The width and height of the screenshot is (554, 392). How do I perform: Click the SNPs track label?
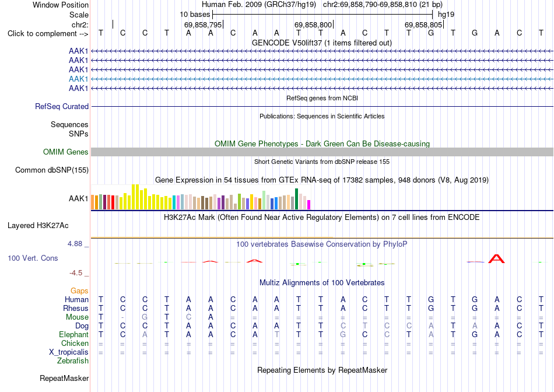[79, 134]
